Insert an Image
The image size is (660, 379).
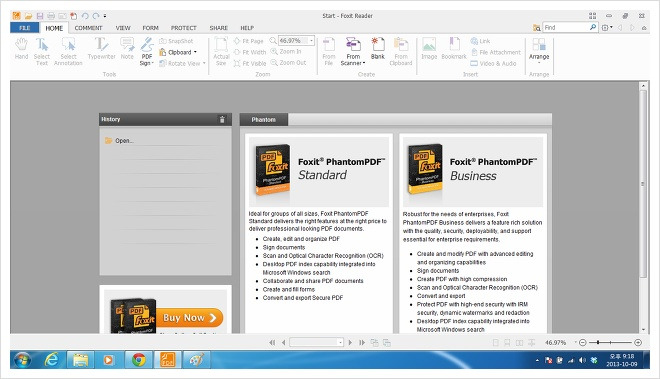click(x=429, y=48)
